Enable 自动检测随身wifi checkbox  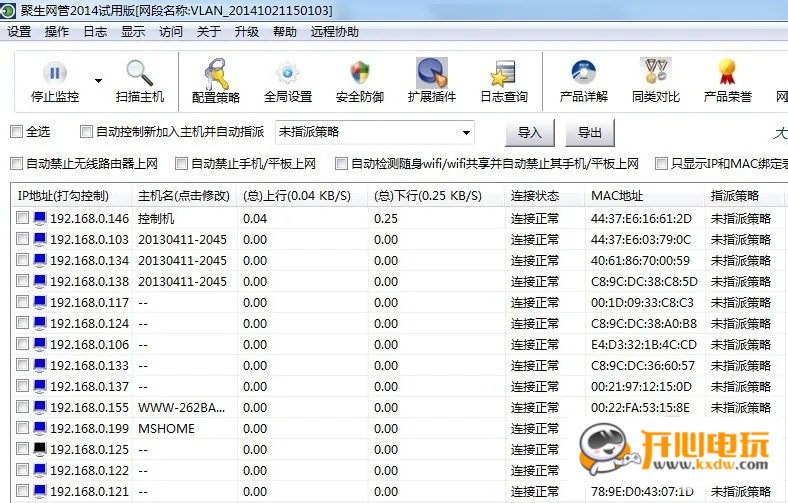(341, 163)
